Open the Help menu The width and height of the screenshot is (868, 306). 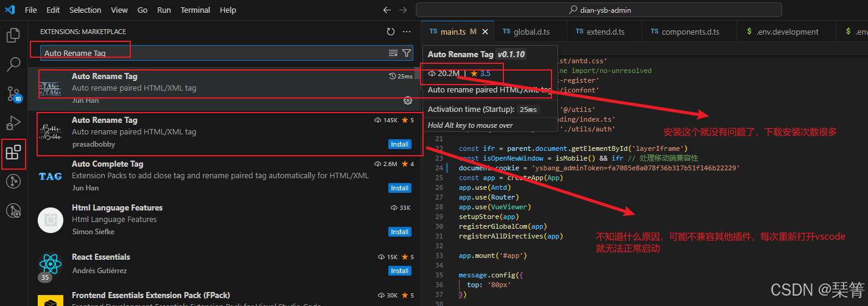pos(228,10)
